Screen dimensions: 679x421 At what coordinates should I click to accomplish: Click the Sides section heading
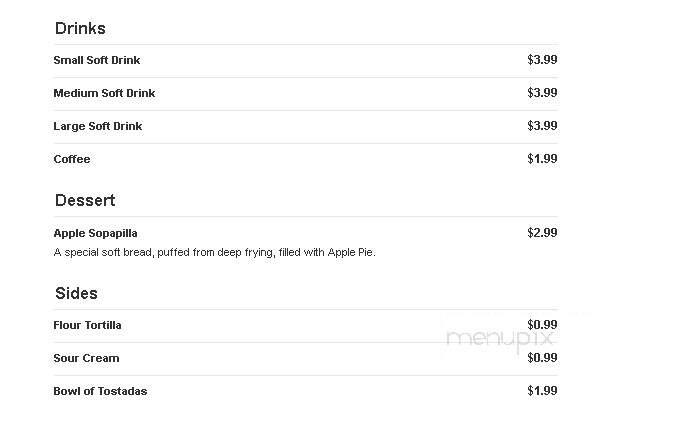click(x=76, y=294)
